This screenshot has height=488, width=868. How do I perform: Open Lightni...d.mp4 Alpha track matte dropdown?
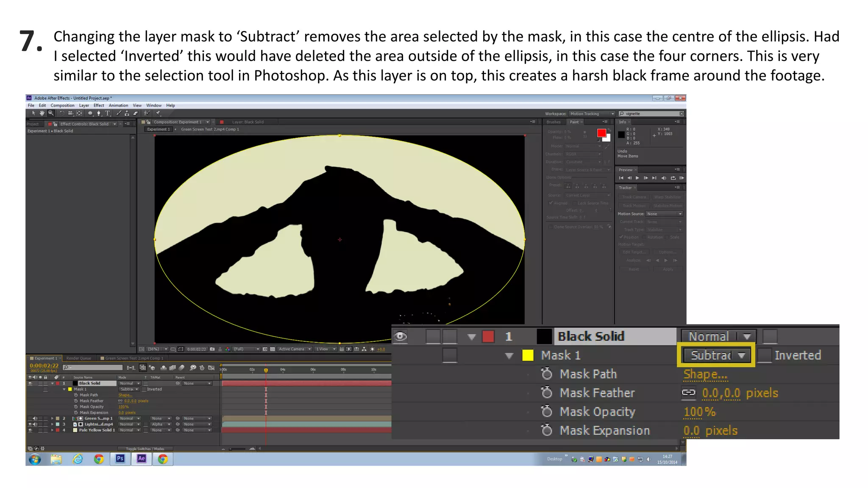[x=161, y=424]
